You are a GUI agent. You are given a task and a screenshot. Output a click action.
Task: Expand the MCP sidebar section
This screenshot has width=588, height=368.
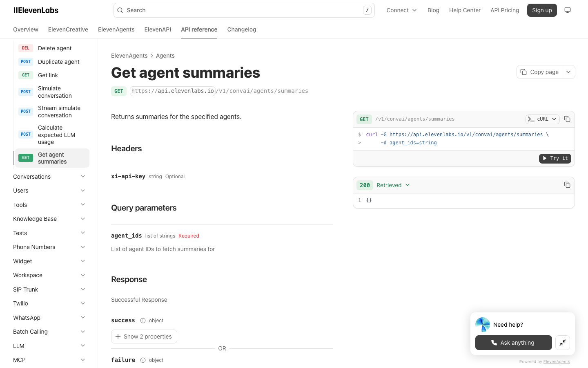point(49,360)
